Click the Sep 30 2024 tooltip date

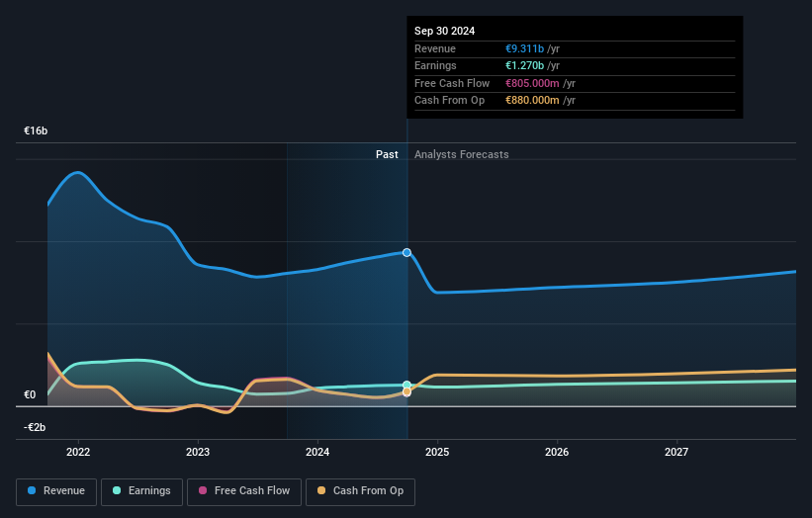tap(444, 31)
